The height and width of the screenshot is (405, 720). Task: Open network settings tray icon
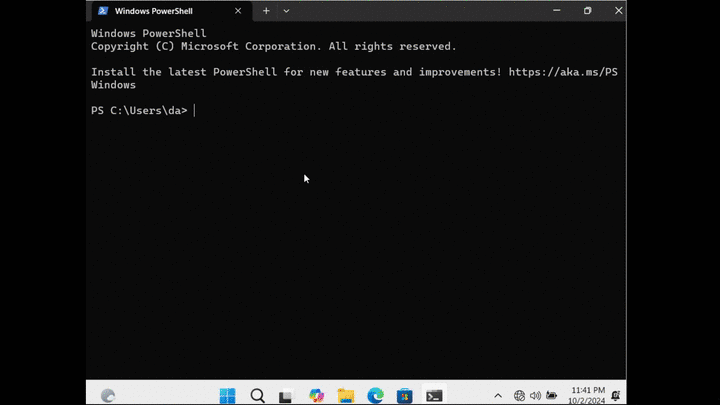click(519, 395)
